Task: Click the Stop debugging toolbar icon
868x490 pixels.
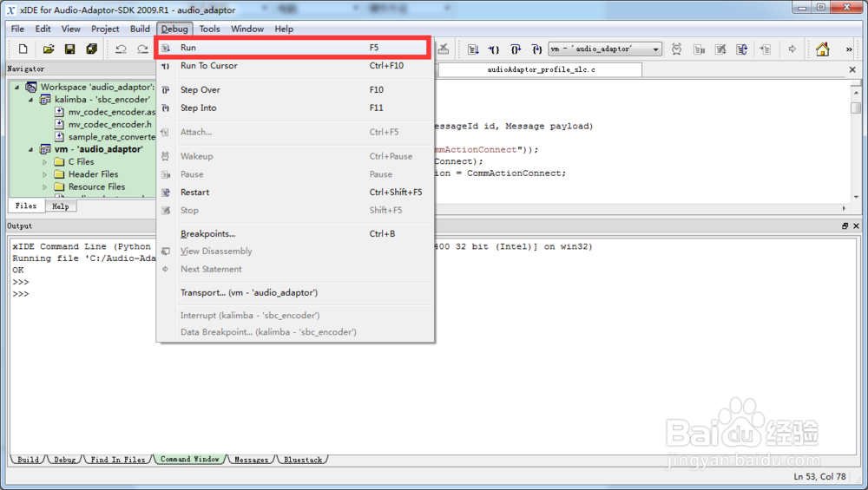Action: click(720, 49)
